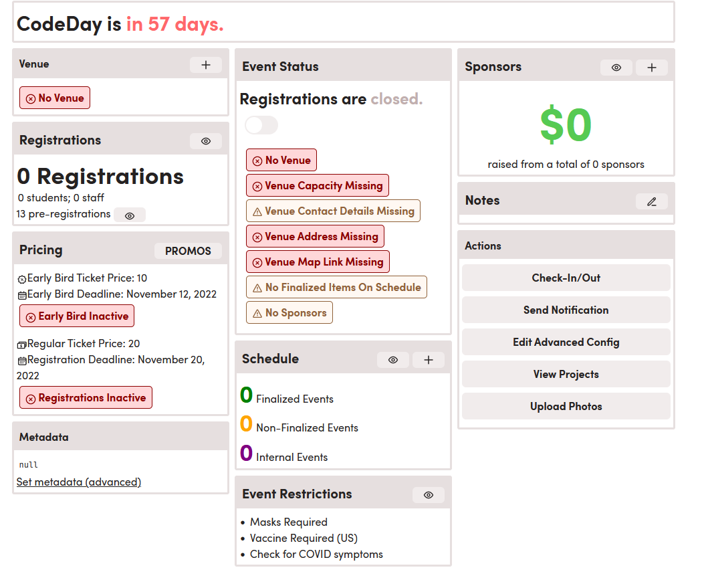
Task: Click the Venue Capacity Missing badge
Action: 317,185
